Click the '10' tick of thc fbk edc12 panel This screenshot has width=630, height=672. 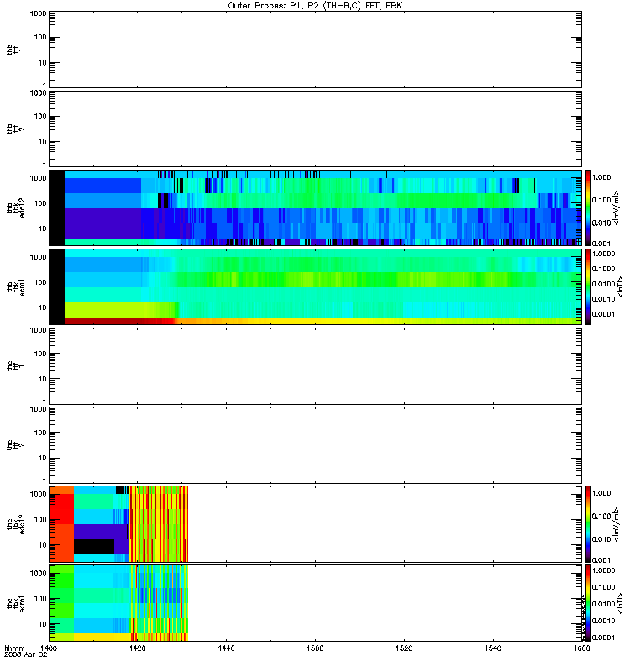(x=43, y=545)
